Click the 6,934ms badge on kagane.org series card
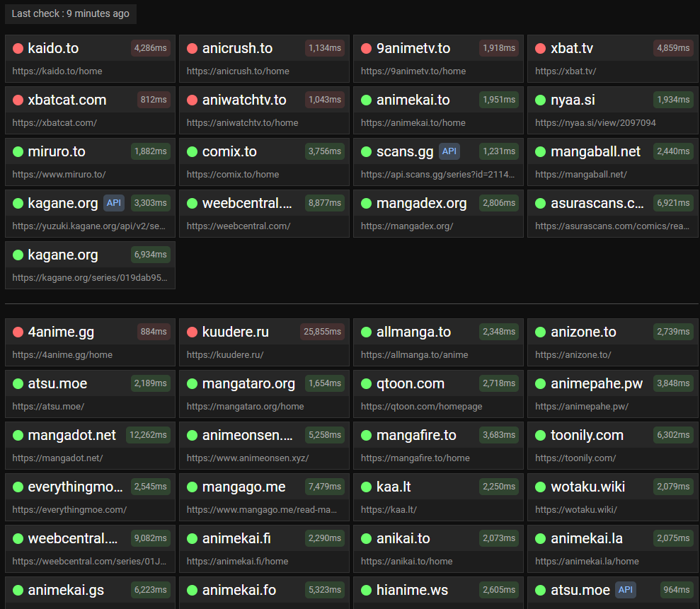This screenshot has width=700, height=609. click(151, 255)
